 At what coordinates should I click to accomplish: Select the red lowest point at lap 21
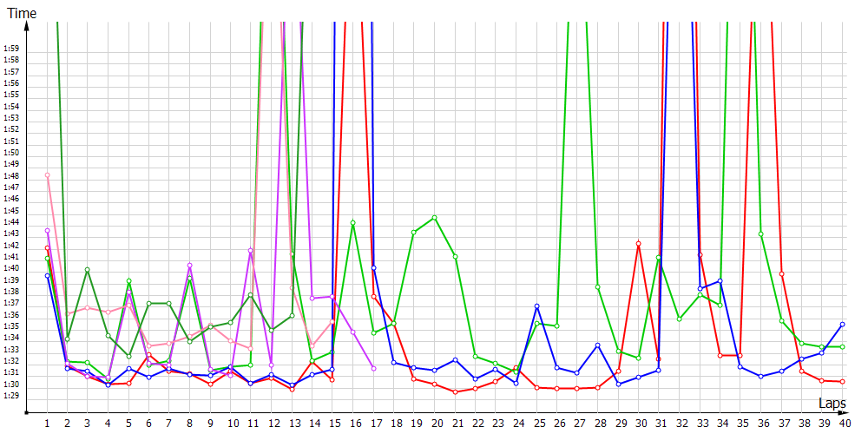tap(455, 392)
